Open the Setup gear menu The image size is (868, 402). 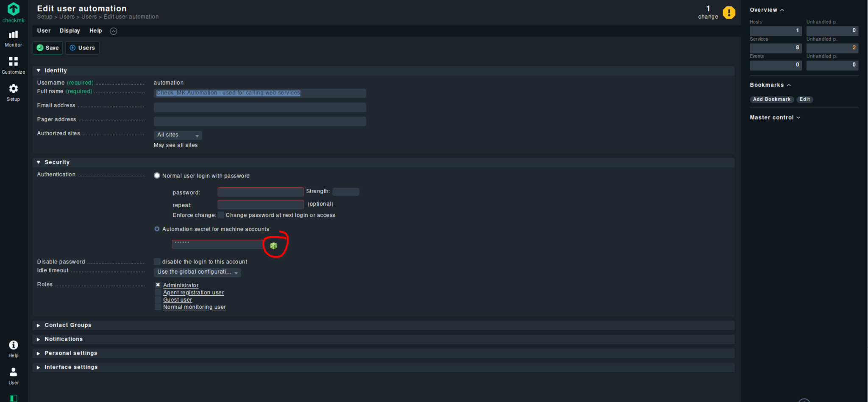(14, 92)
